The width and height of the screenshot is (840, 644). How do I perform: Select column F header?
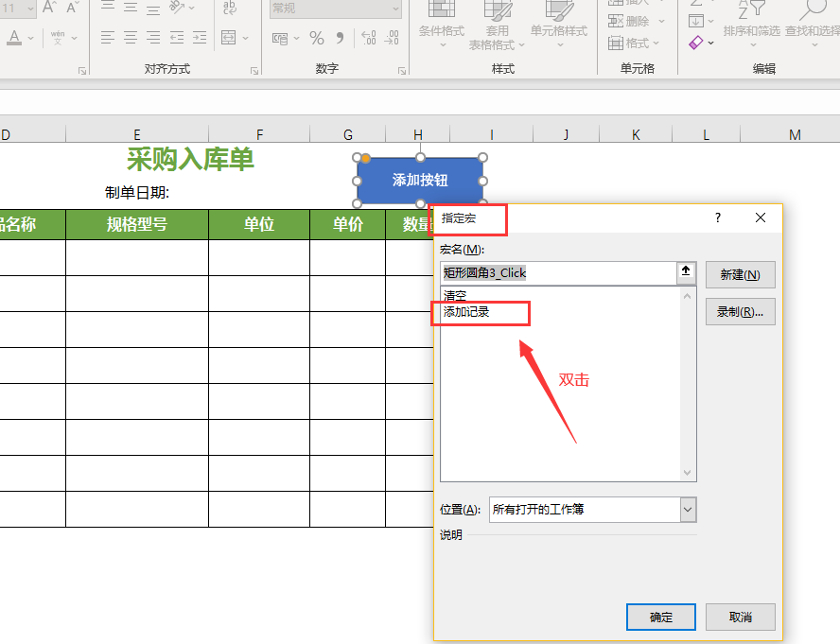click(x=259, y=134)
